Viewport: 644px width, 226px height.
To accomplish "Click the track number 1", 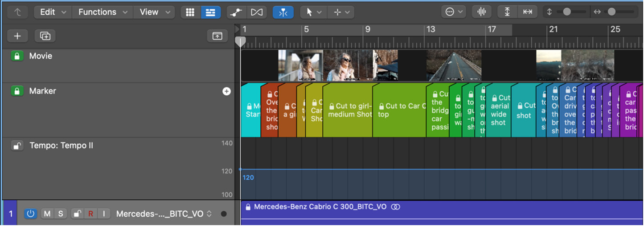I will pos(10,214).
